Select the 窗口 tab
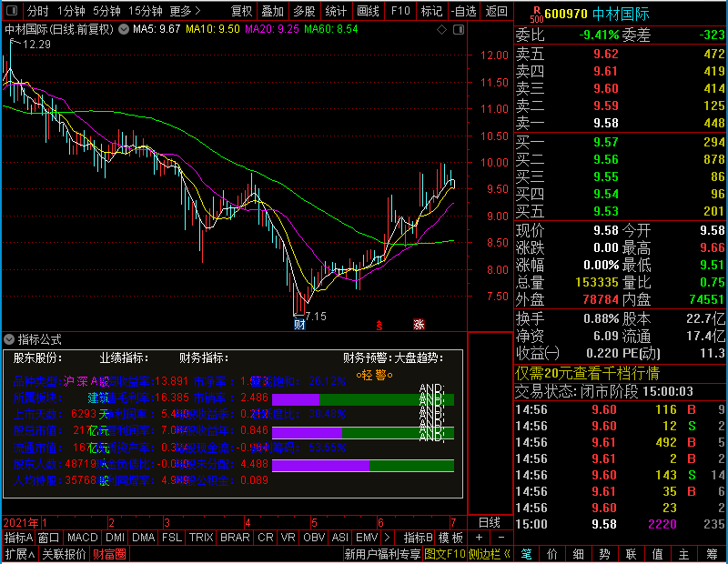 (x=49, y=538)
